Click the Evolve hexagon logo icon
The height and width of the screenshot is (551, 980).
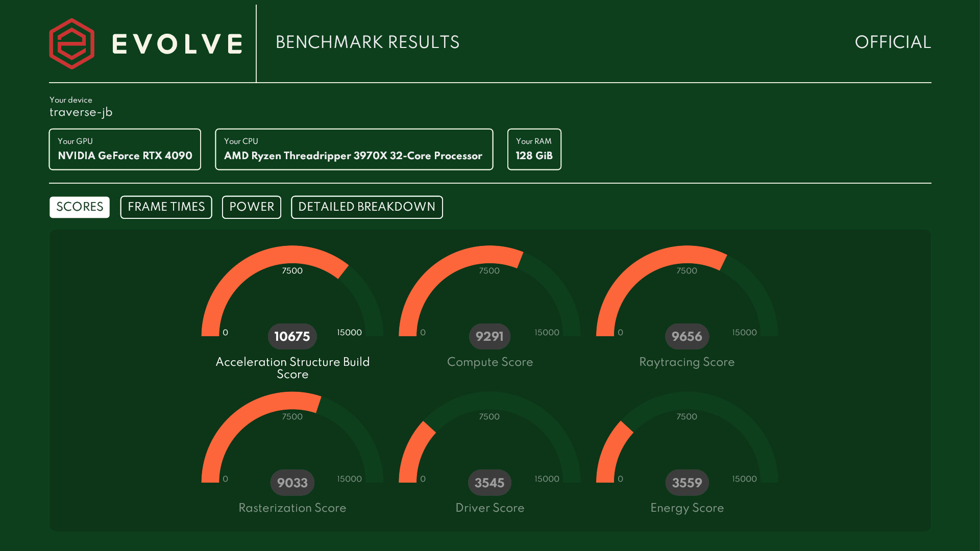click(x=71, y=43)
